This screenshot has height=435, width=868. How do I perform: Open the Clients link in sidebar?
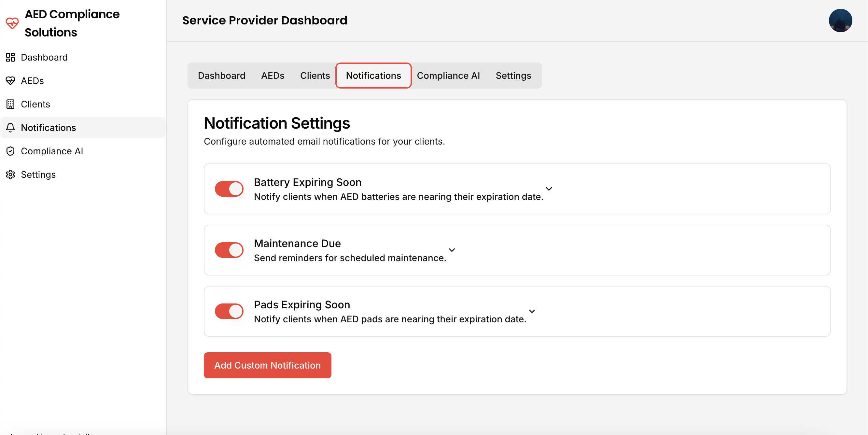35,104
